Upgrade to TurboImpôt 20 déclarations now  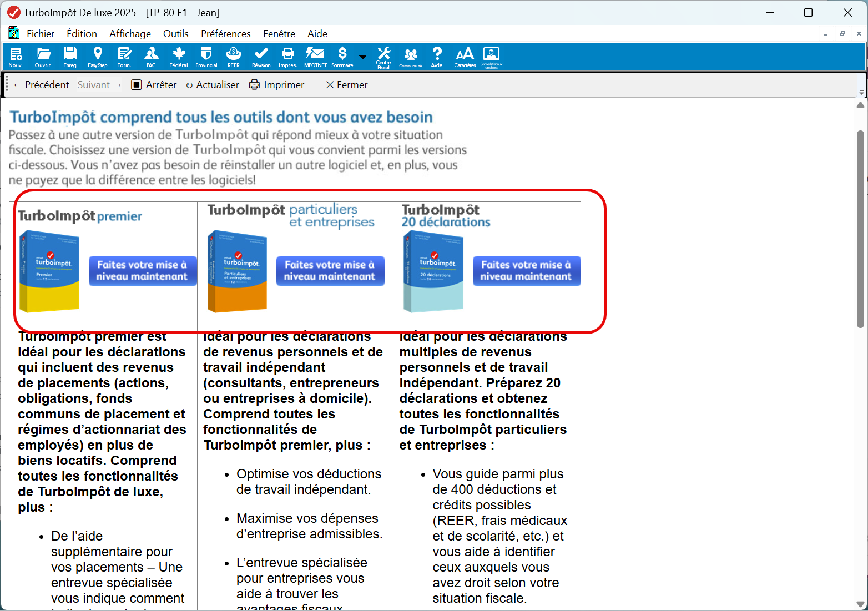pyautogui.click(x=527, y=271)
